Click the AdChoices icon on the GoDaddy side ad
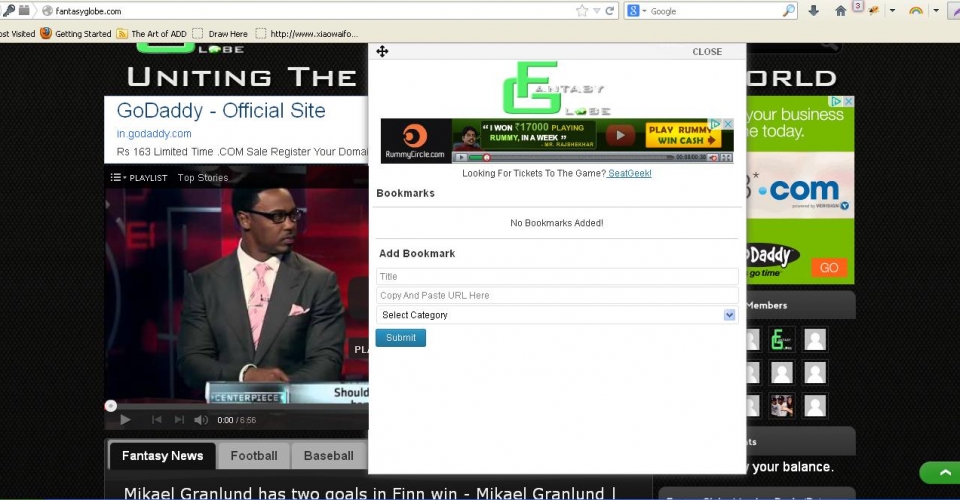Screen dimensions: 960x500 pos(836,102)
